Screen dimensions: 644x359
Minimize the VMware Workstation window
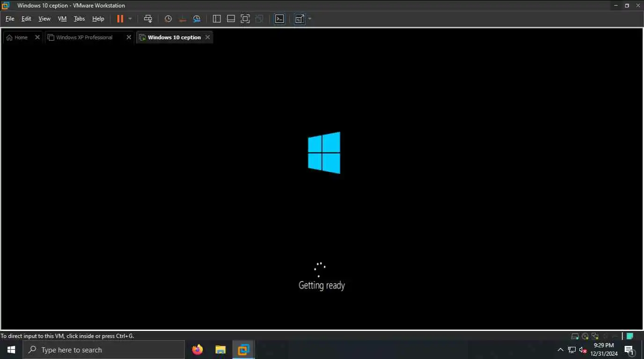pyautogui.click(x=615, y=6)
